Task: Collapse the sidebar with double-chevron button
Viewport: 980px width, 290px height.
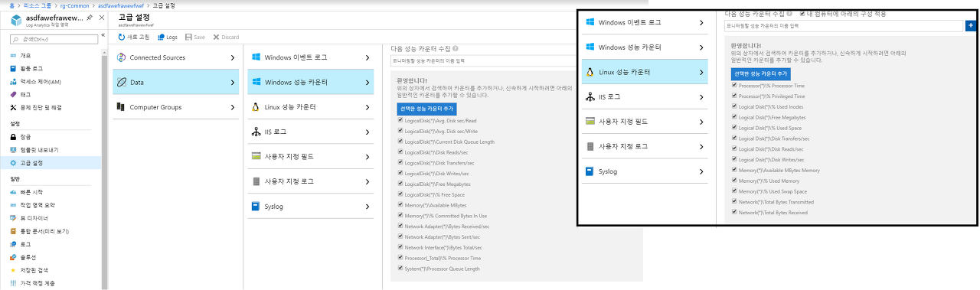Action: coord(103,35)
